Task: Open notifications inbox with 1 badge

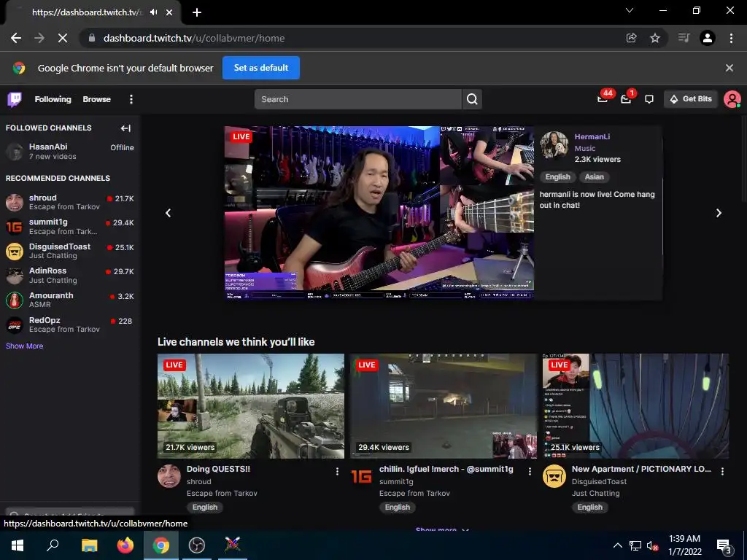Action: click(627, 98)
